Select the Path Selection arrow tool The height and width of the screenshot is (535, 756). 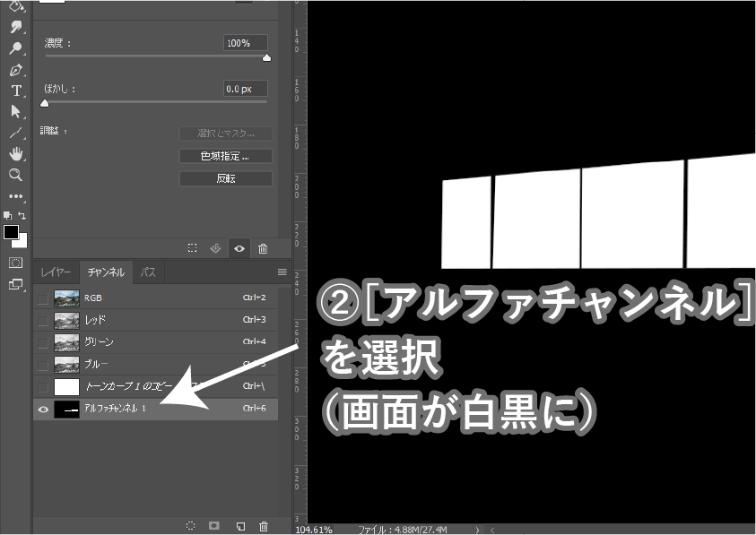pos(15,111)
